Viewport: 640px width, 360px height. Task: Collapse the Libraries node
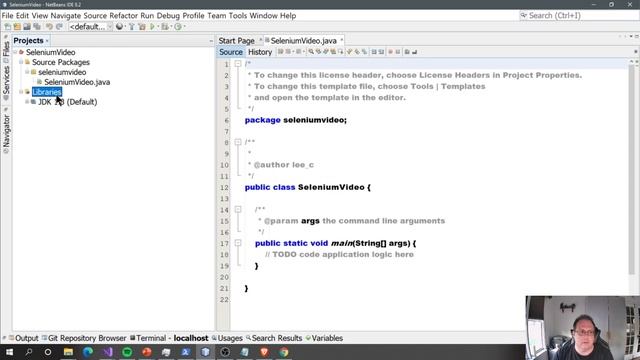click(21, 92)
